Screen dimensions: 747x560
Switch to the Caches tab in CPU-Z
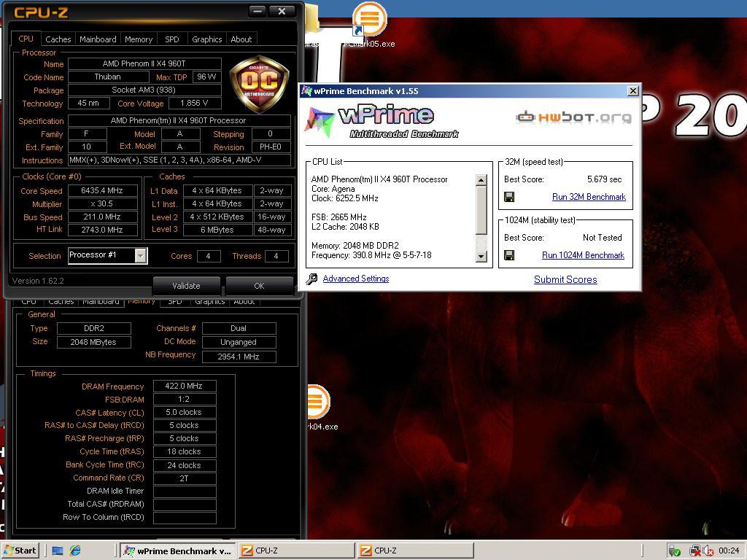[x=58, y=39]
